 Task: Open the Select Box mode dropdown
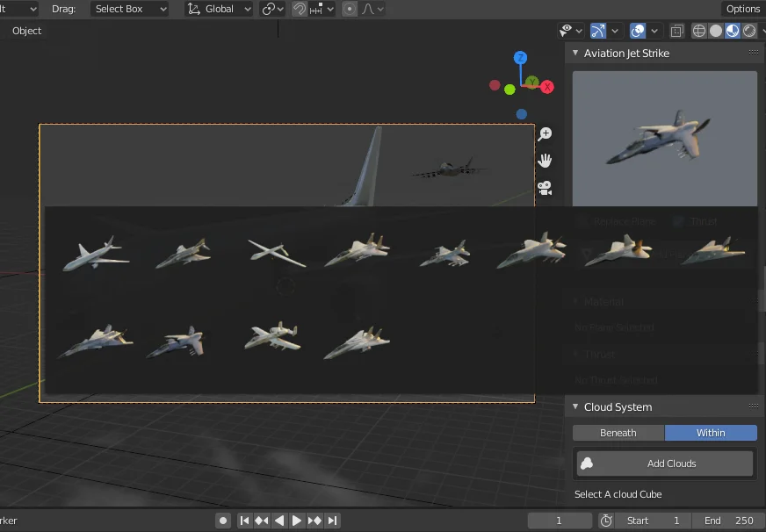click(128, 10)
